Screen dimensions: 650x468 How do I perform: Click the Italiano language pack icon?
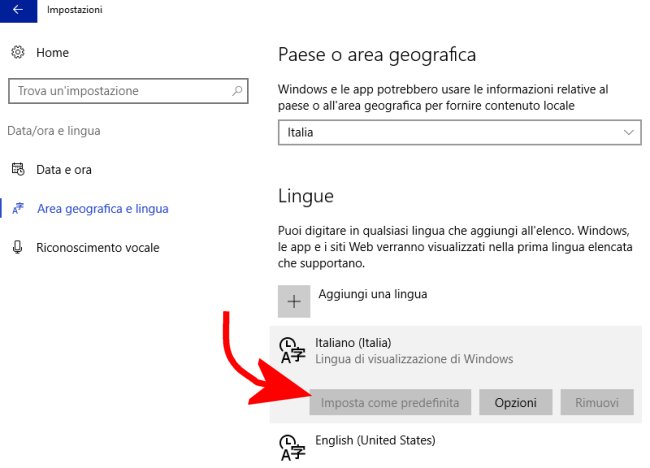pos(292,351)
